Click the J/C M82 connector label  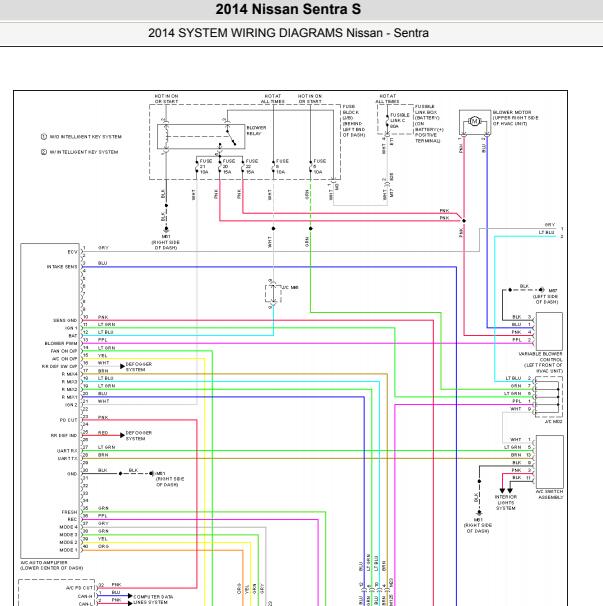click(554, 422)
